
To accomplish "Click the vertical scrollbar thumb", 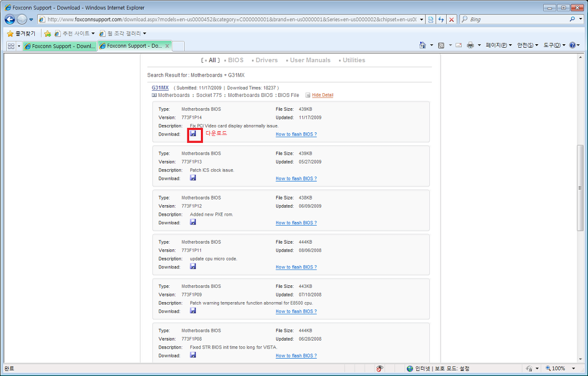I will [580, 188].
